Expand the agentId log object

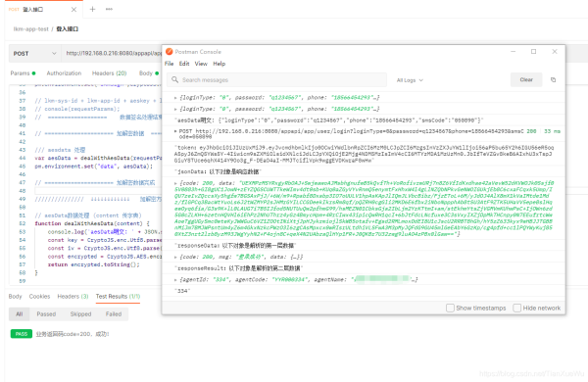pos(175,280)
